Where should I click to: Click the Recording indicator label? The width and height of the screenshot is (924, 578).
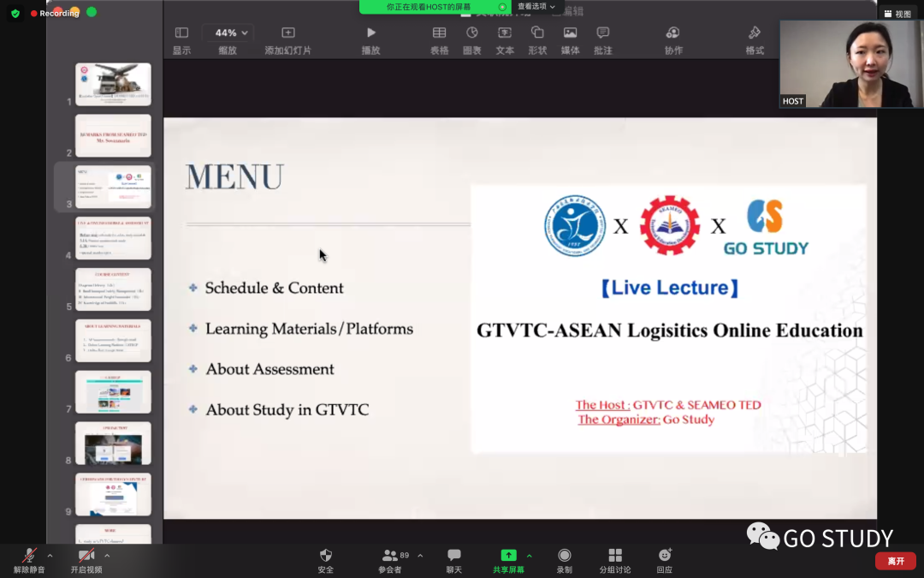coord(55,13)
